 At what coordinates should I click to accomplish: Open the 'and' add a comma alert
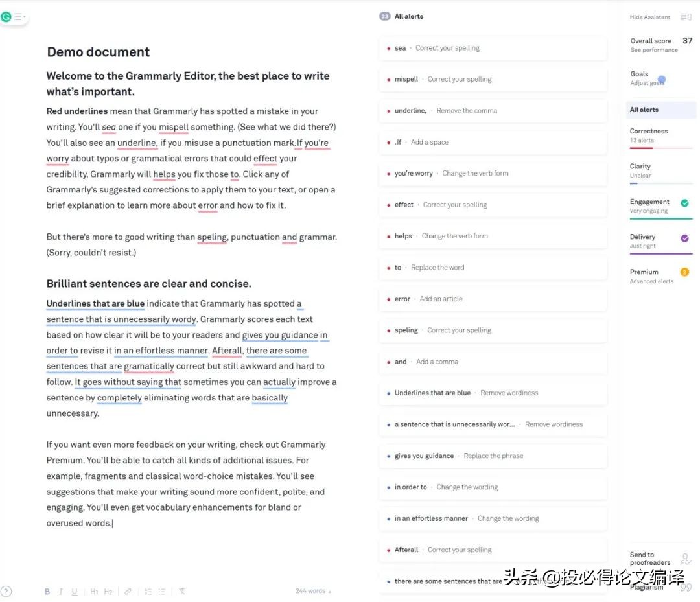point(493,362)
